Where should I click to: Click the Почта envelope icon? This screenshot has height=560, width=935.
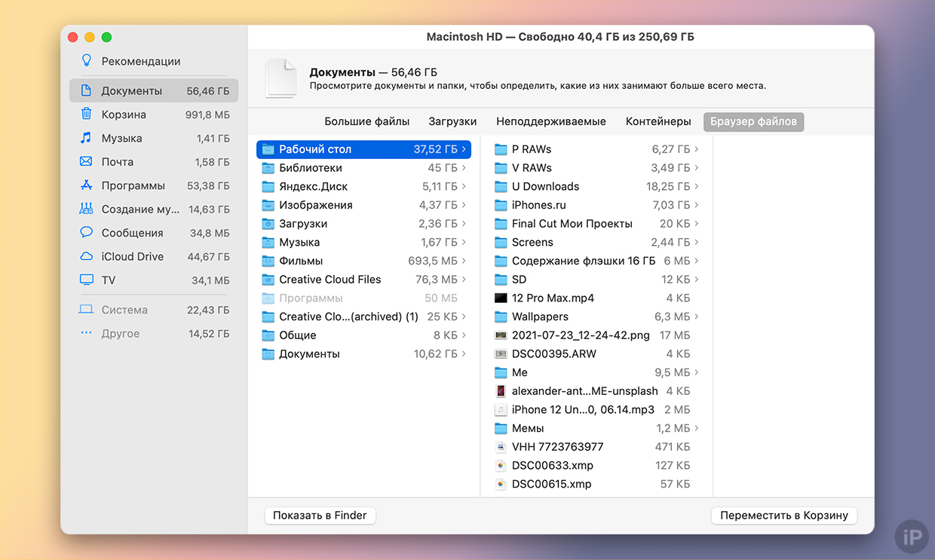click(x=87, y=162)
